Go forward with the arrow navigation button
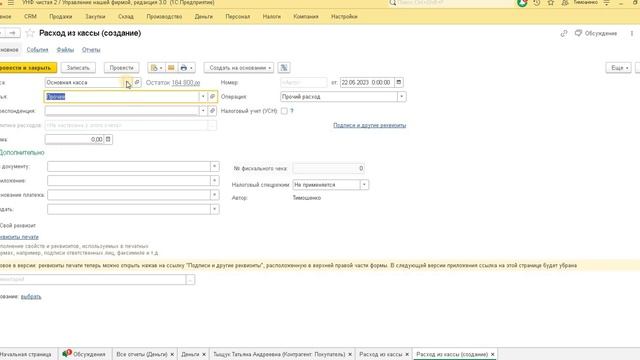Image resolution: width=640 pixels, height=360 pixels. point(13,33)
